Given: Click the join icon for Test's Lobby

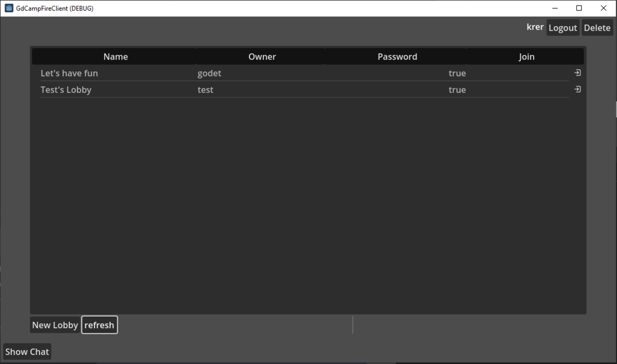Looking at the screenshot, I should tap(577, 89).
